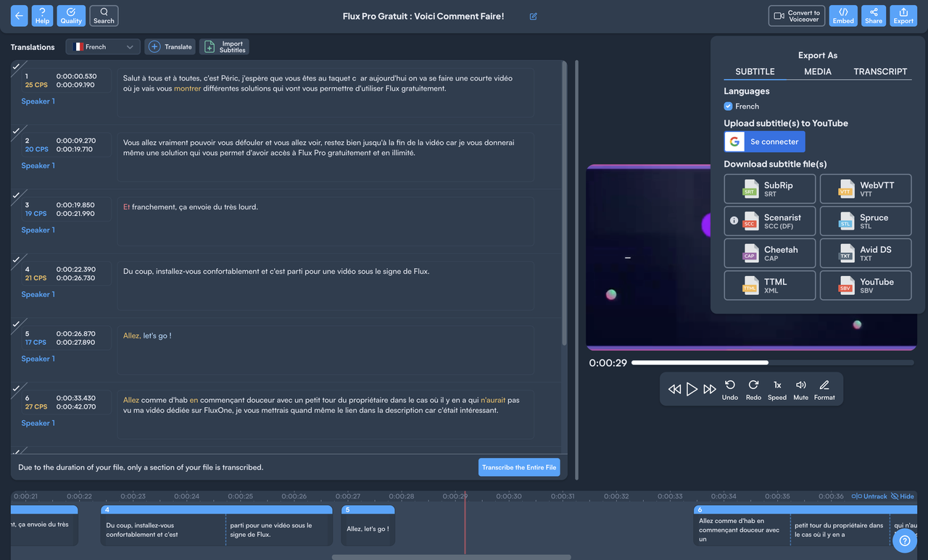Viewport: 928px width, 560px height.
Task: Open the Quality check tool
Action: (71, 16)
